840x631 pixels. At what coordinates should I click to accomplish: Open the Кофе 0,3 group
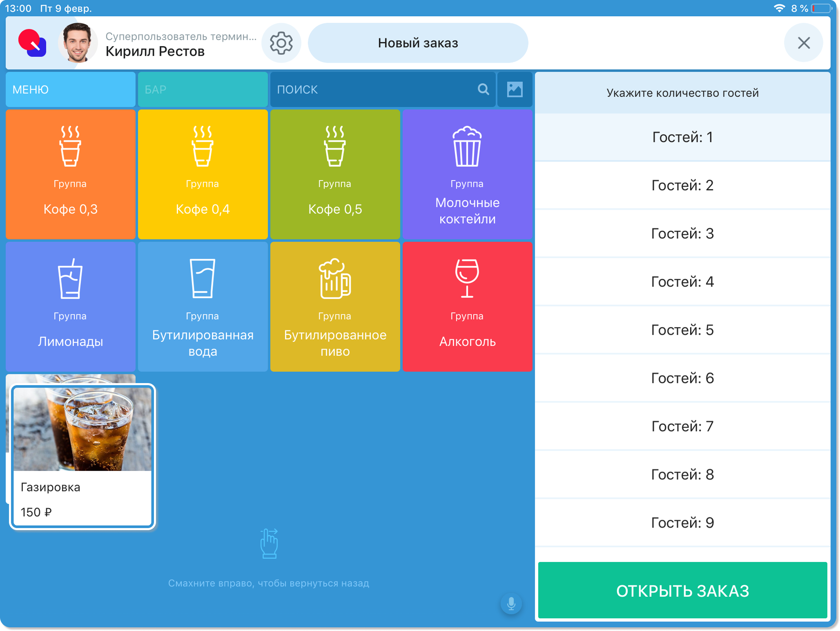click(x=70, y=174)
